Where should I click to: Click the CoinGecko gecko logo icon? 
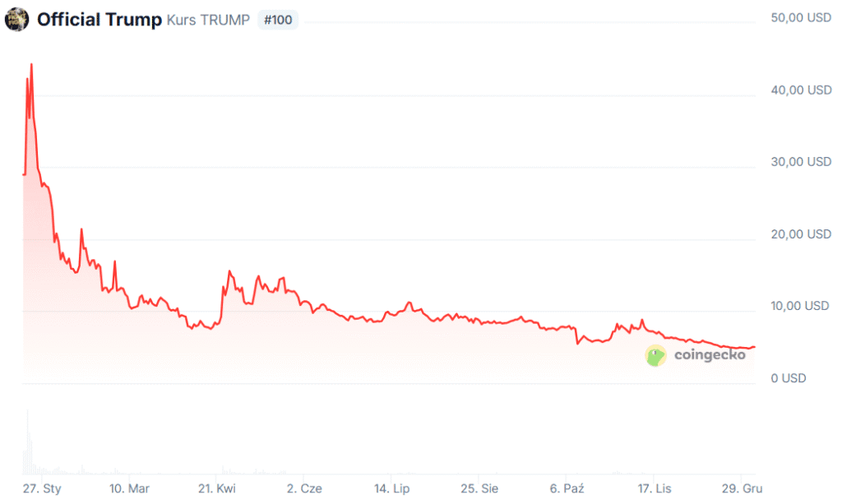pyautogui.click(x=655, y=355)
